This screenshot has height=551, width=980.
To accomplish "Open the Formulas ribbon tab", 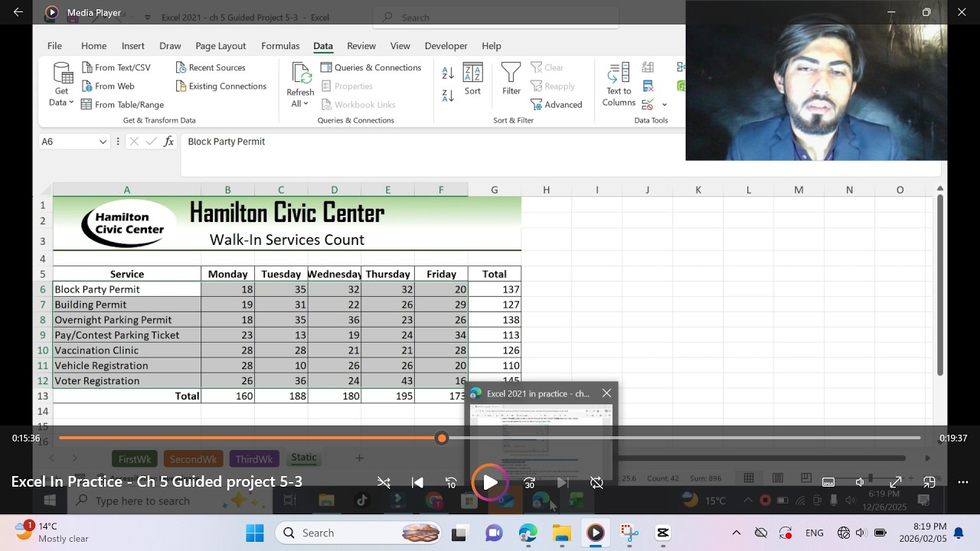I will click(x=280, y=46).
